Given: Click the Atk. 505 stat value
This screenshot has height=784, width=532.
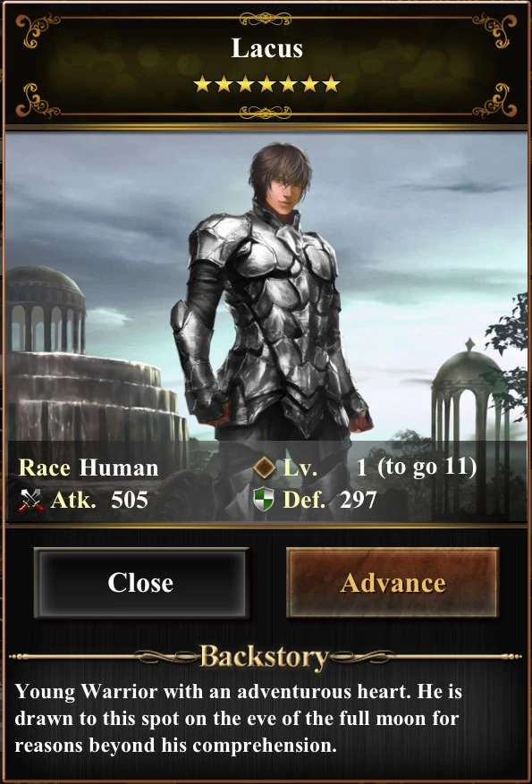Looking at the screenshot, I should click(130, 500).
